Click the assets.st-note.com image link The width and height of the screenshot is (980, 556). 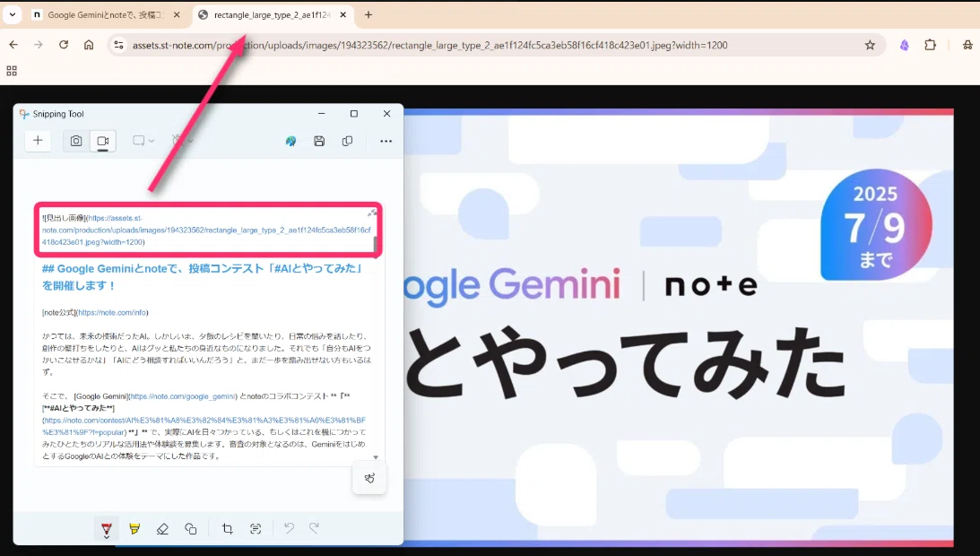[206, 230]
